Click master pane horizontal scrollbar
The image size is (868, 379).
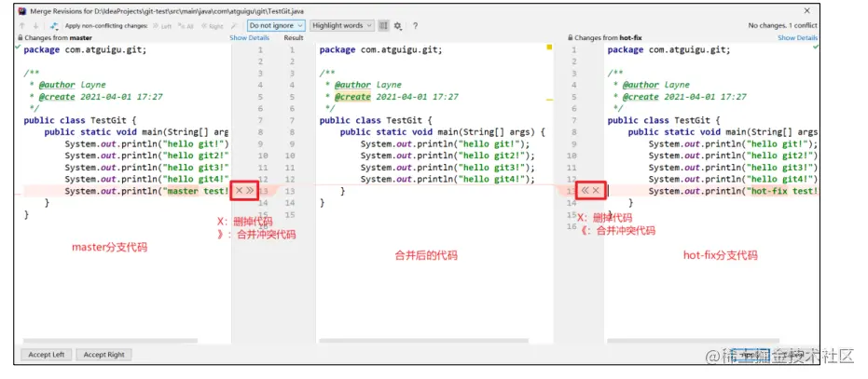pyautogui.click(x=110, y=341)
